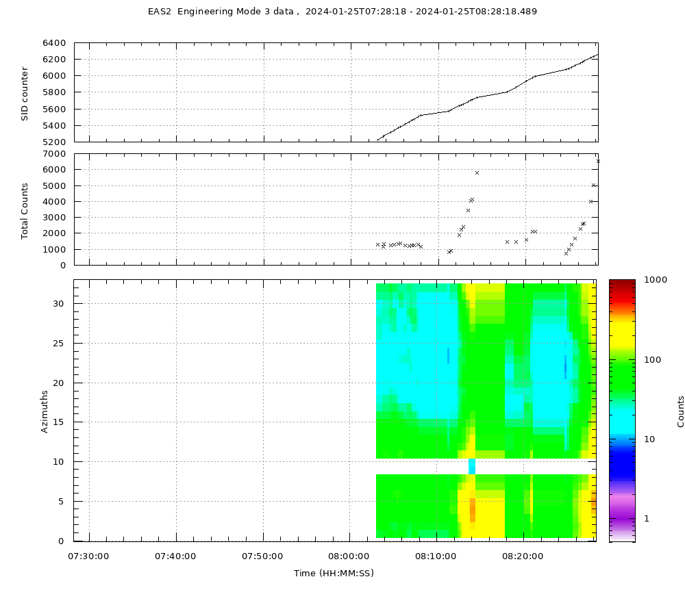Click the 6400 tick on SID counter axis
Viewport: 685px width, 616px height.
[x=54, y=43]
